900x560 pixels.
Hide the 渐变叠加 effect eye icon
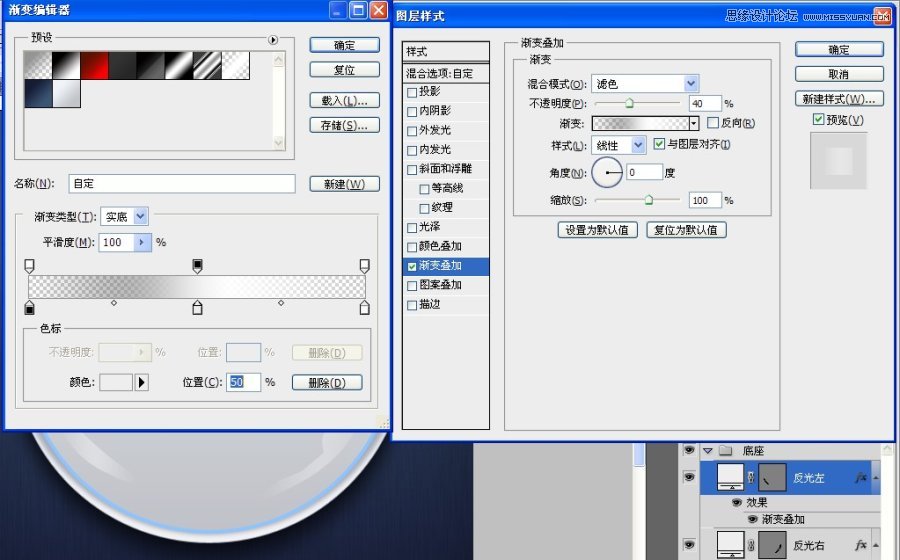click(752, 519)
